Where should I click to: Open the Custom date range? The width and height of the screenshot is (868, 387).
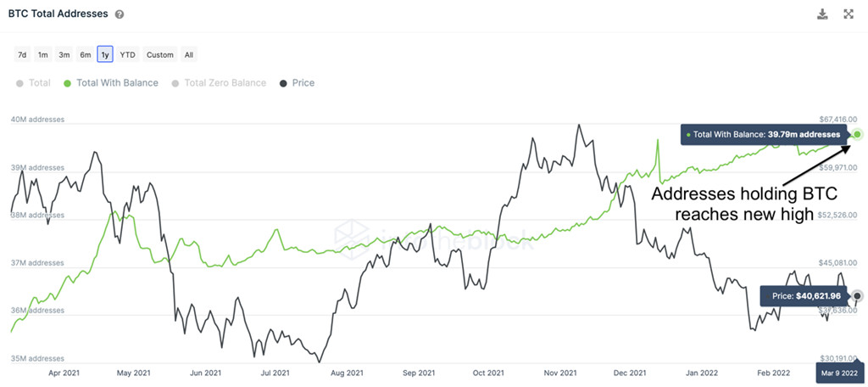(x=160, y=54)
